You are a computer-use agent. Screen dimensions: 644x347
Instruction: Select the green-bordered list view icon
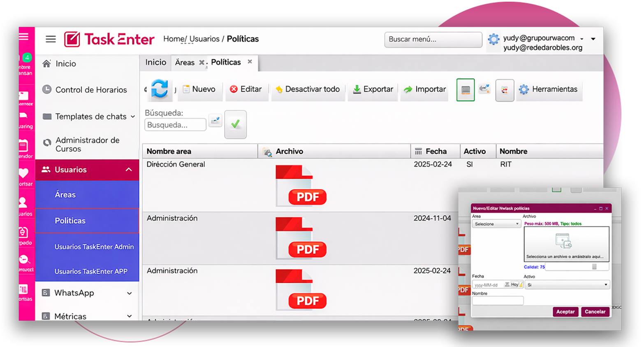(x=465, y=90)
